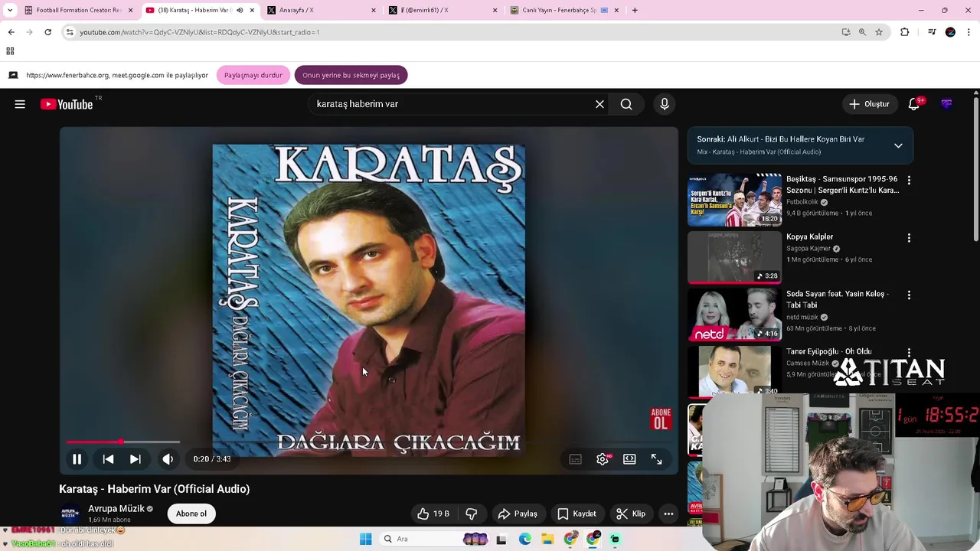
Task: Open YouTube notifications bell
Action: (x=914, y=104)
